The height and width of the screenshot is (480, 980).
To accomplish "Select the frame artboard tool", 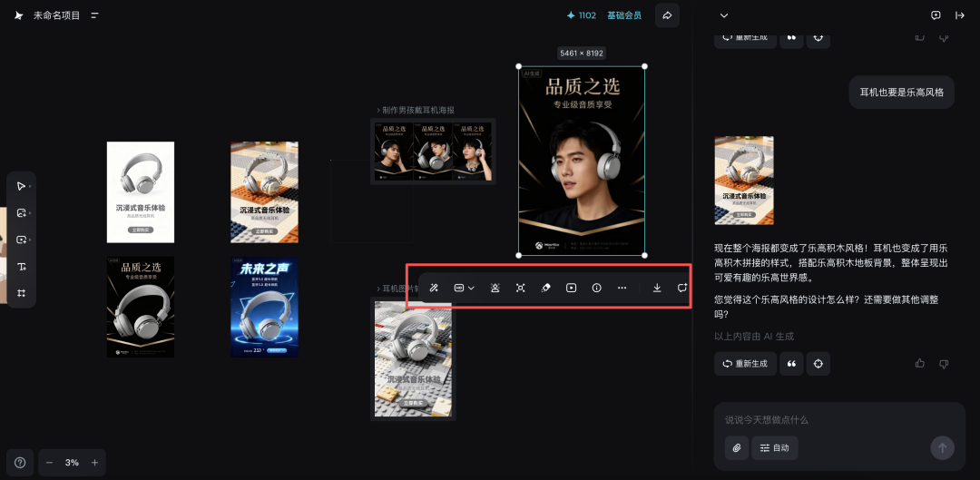I will 21,293.
